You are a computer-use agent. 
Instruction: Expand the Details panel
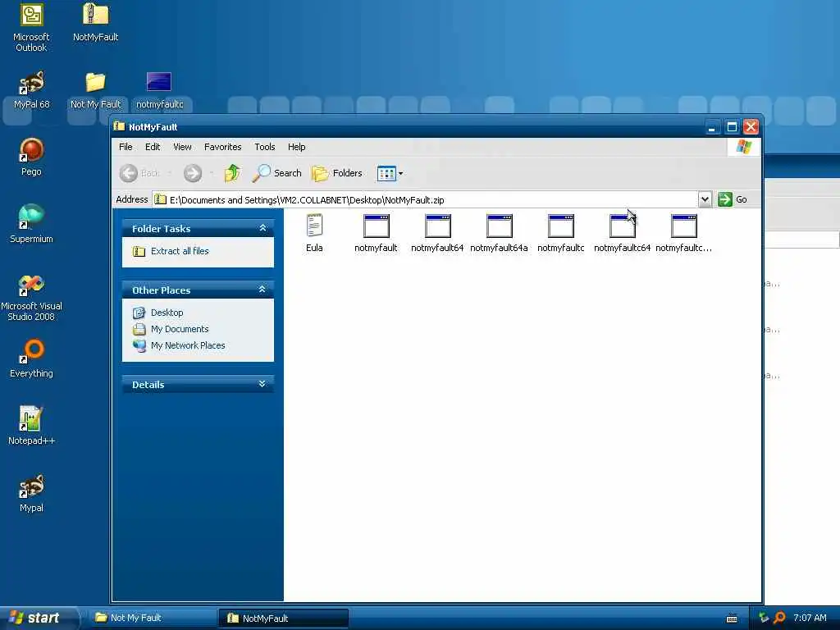tap(262, 384)
